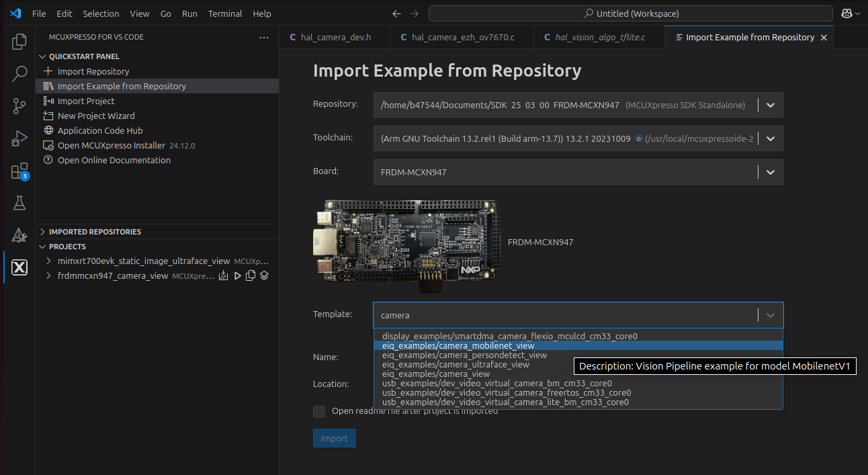Select eiq_examples/camera_ultraface_view template option
Screen dimensions: 868x475
[455, 364]
